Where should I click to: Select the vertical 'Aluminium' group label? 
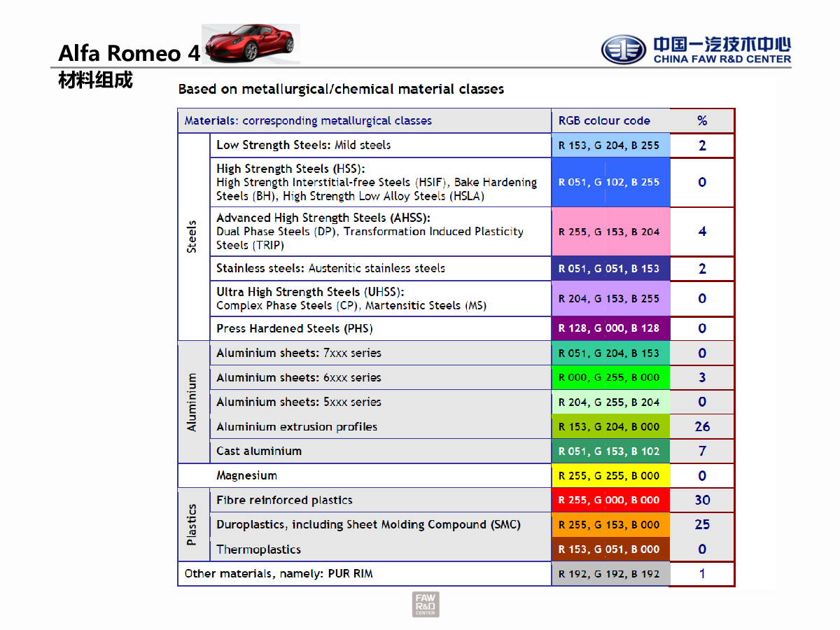(192, 402)
